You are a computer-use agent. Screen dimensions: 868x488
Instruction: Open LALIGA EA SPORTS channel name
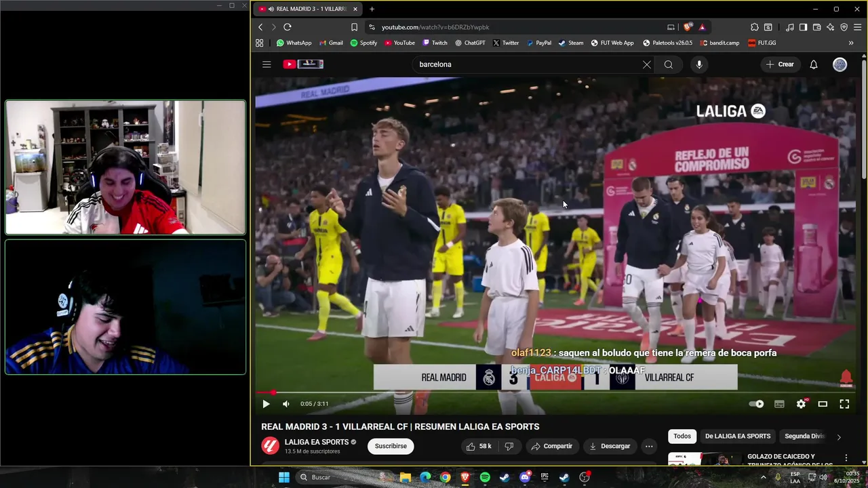coord(316,442)
